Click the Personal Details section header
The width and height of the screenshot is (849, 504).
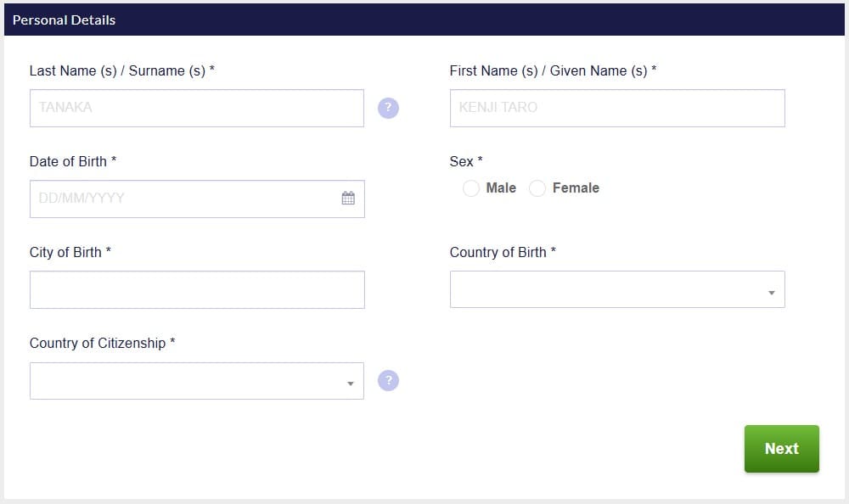[x=65, y=20]
